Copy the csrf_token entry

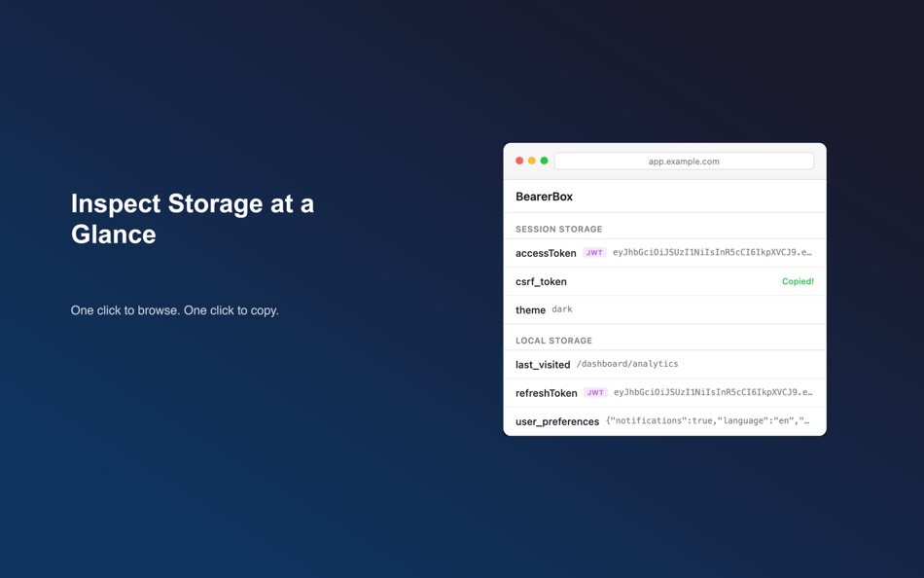click(664, 281)
